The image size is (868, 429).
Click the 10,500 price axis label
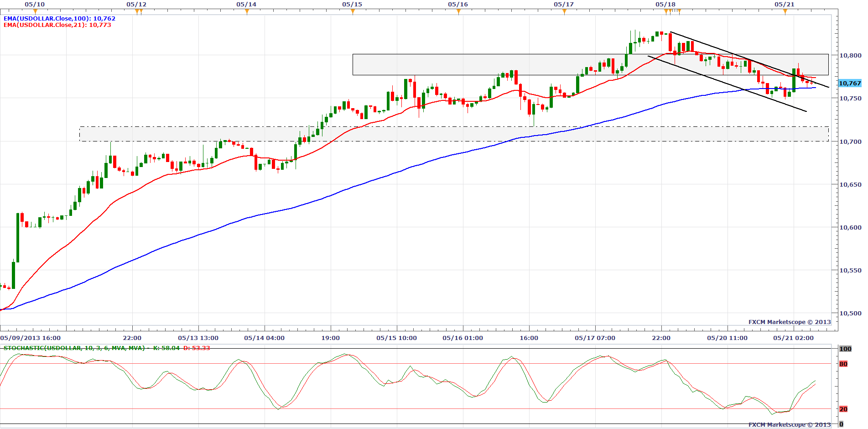click(850, 314)
